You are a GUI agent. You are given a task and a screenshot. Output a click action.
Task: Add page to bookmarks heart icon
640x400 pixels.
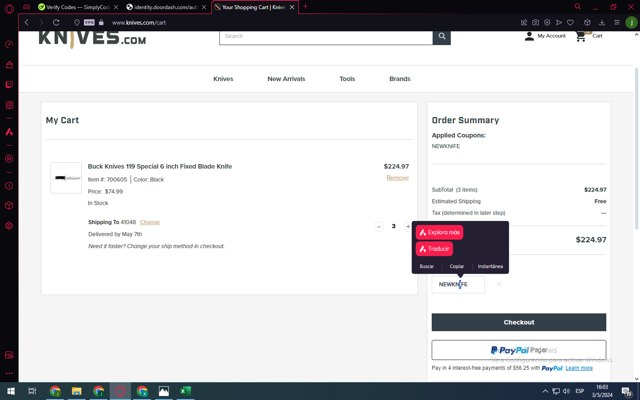click(570, 22)
